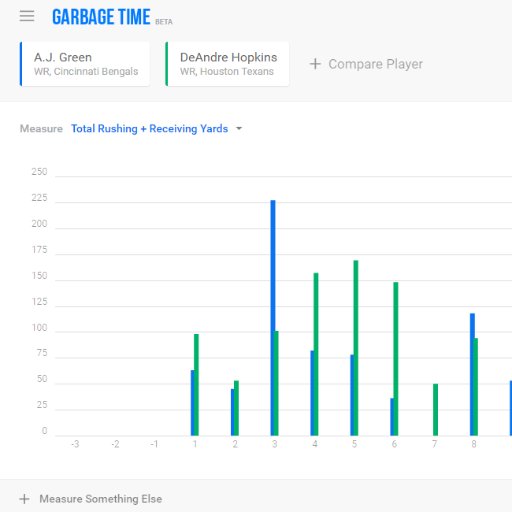Click the green bar at week 1
Screen dimensions: 512x512
point(196,385)
